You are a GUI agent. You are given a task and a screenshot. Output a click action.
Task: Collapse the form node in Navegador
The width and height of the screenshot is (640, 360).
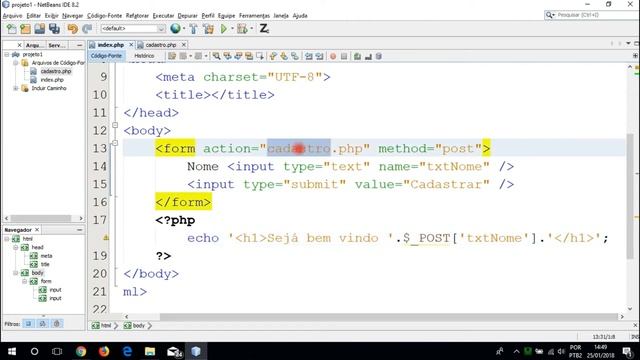(x=24, y=281)
